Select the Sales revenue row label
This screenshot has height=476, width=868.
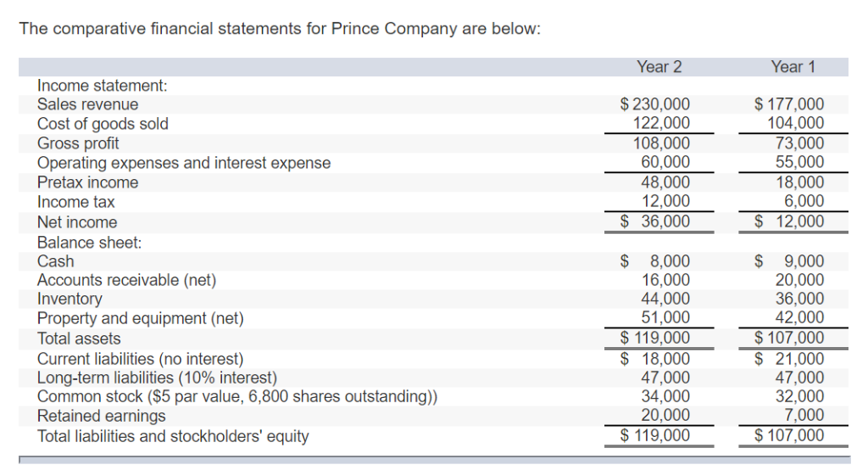(x=87, y=104)
